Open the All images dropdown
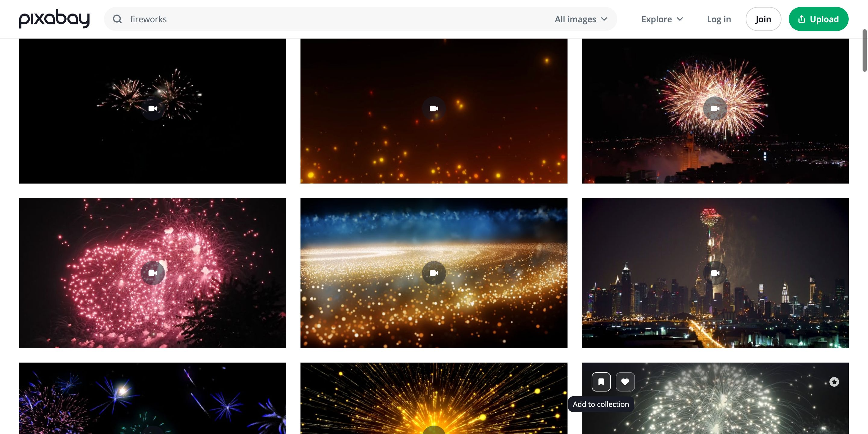This screenshot has height=434, width=868. 581,19
